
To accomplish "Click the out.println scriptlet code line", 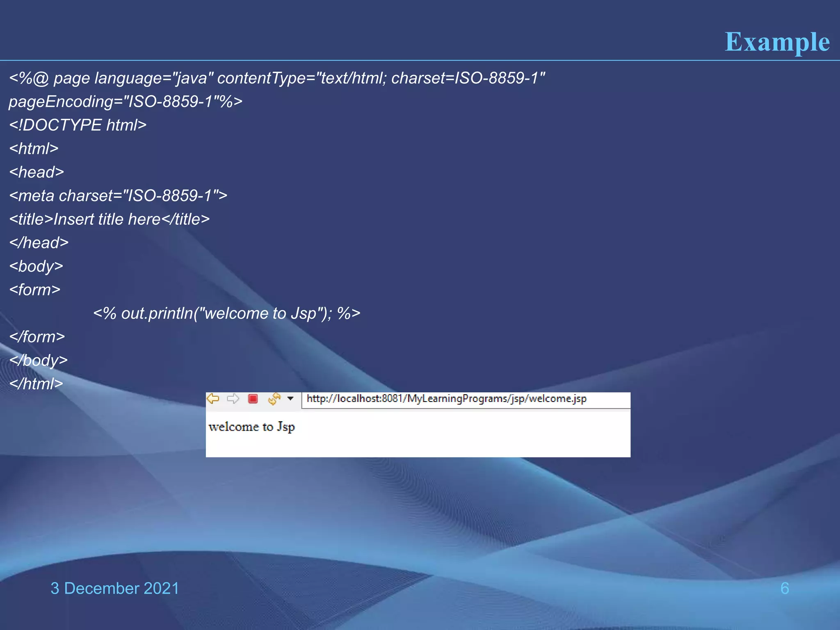I will tap(226, 313).
